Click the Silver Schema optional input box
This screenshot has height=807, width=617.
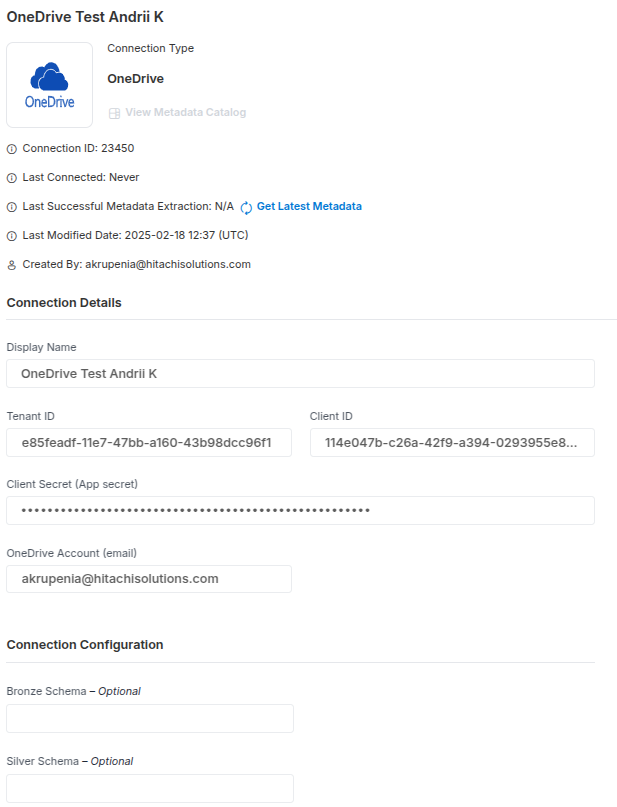coord(150,788)
